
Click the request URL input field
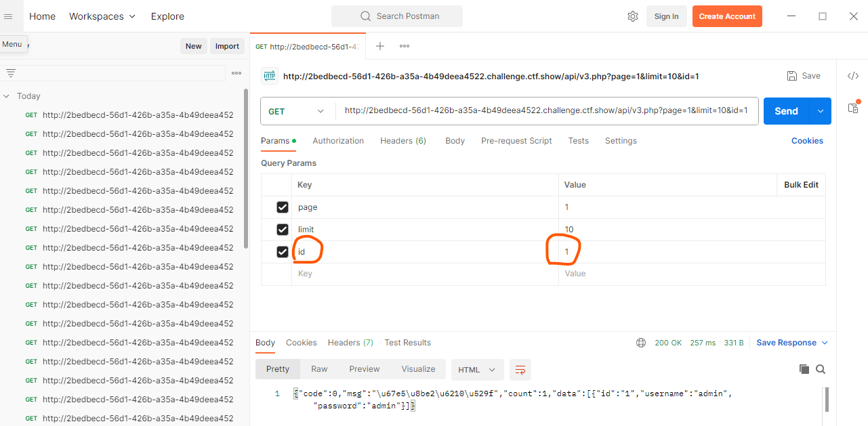point(546,111)
